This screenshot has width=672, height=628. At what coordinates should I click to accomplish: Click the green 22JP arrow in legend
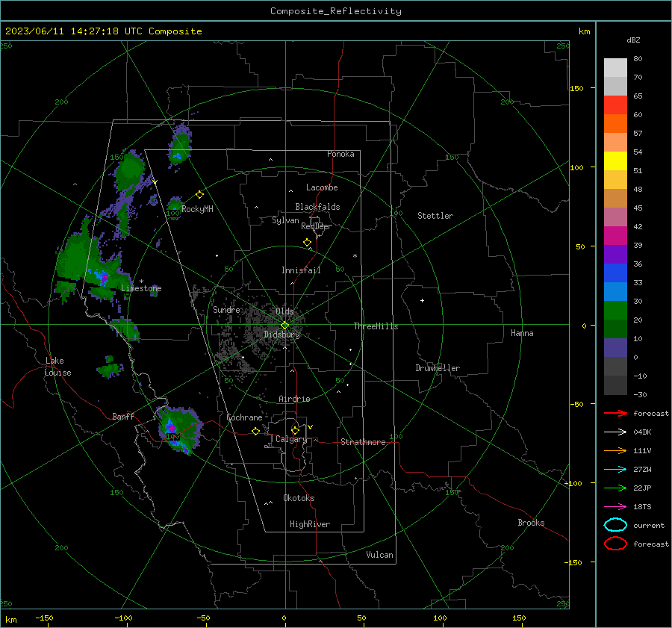point(615,488)
